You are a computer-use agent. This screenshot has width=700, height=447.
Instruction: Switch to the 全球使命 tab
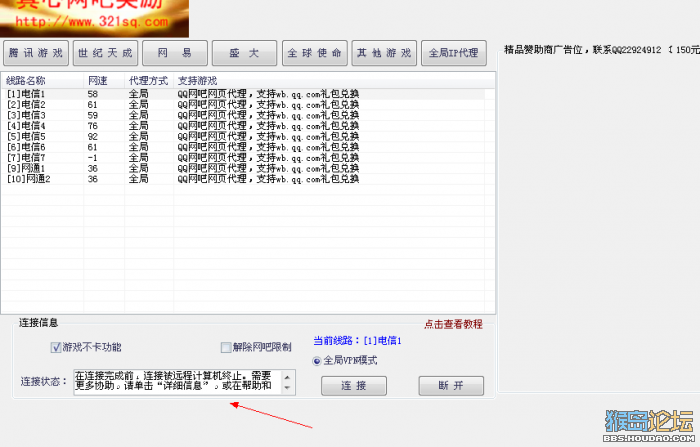click(x=315, y=53)
